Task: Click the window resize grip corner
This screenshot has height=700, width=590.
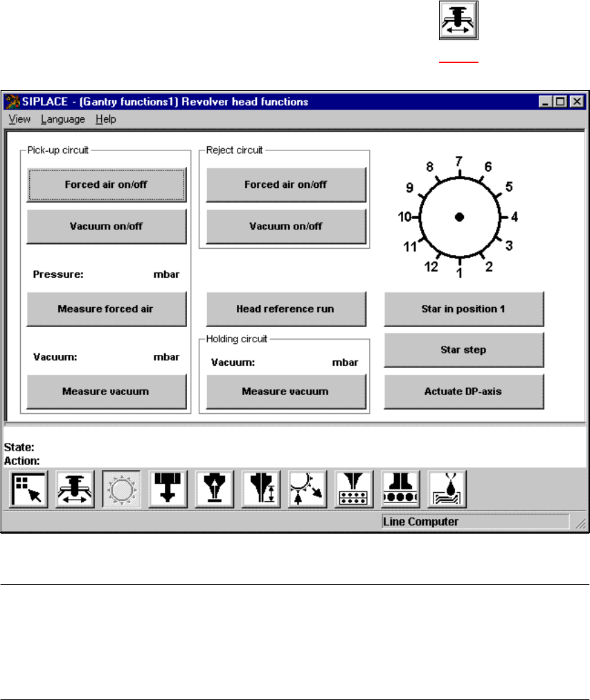Action: pyautogui.click(x=580, y=524)
